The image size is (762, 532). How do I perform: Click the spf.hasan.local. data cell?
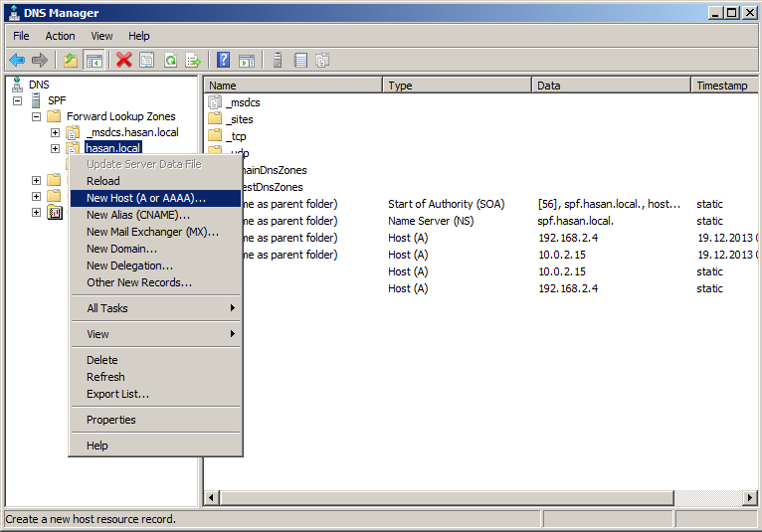click(x=575, y=221)
